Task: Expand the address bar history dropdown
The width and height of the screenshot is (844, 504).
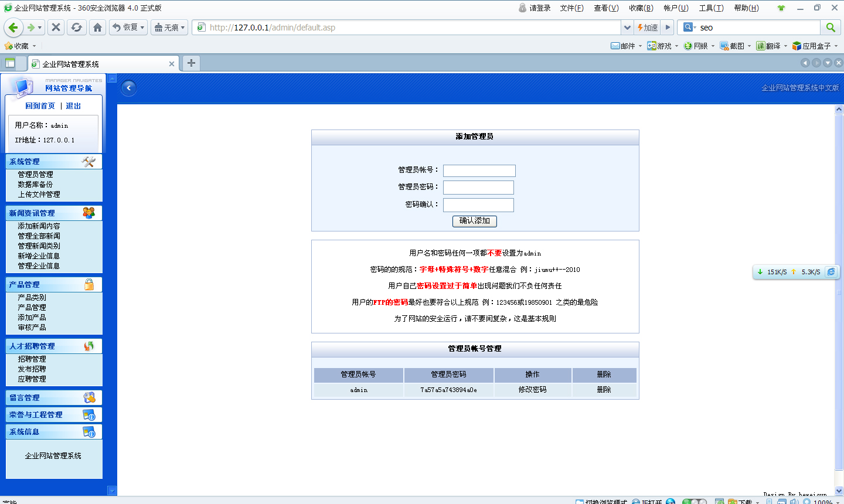Action: tap(627, 28)
